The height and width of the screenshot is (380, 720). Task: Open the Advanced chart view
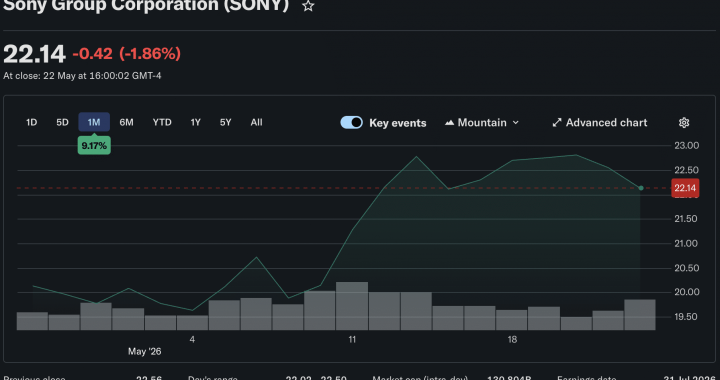click(600, 123)
